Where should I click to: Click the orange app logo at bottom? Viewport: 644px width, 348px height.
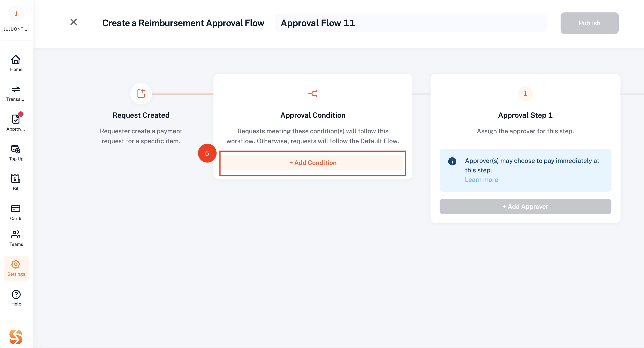coord(16,337)
